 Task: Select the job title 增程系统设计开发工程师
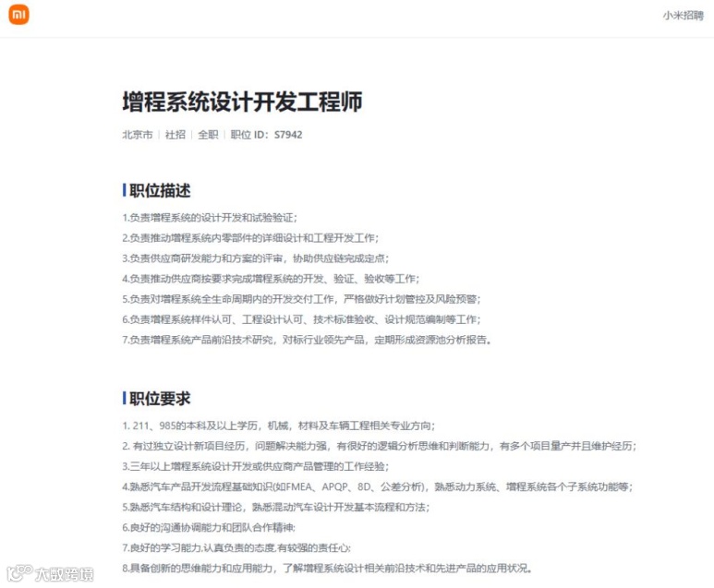pos(242,101)
